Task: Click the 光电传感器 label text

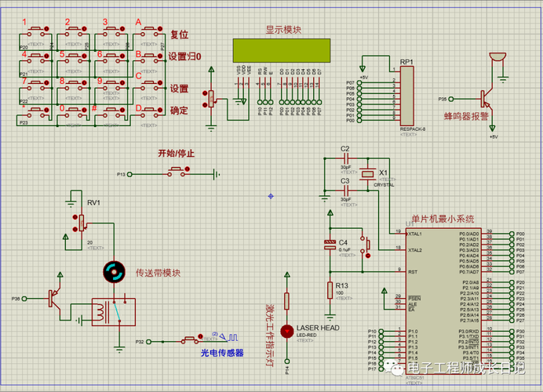Action: click(222, 353)
